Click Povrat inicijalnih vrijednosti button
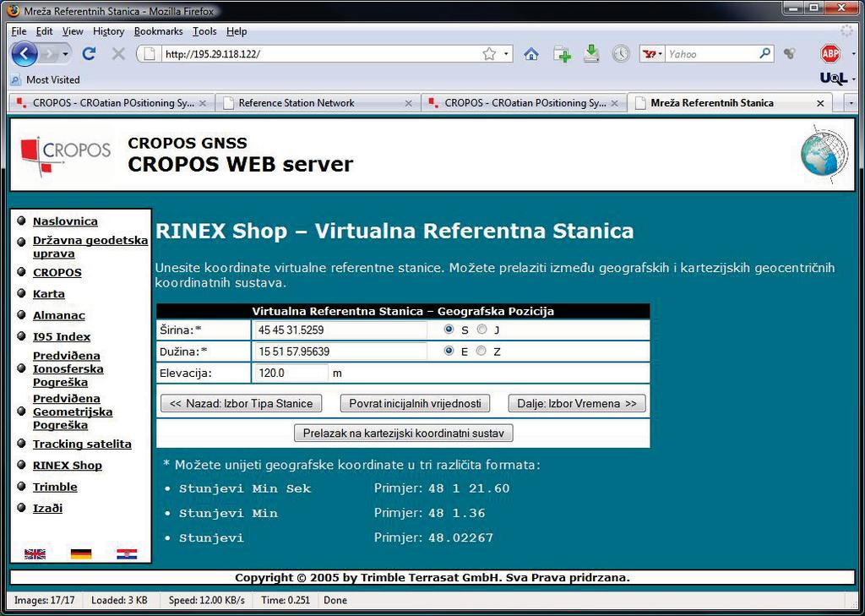The width and height of the screenshot is (865, 616). [x=415, y=404]
